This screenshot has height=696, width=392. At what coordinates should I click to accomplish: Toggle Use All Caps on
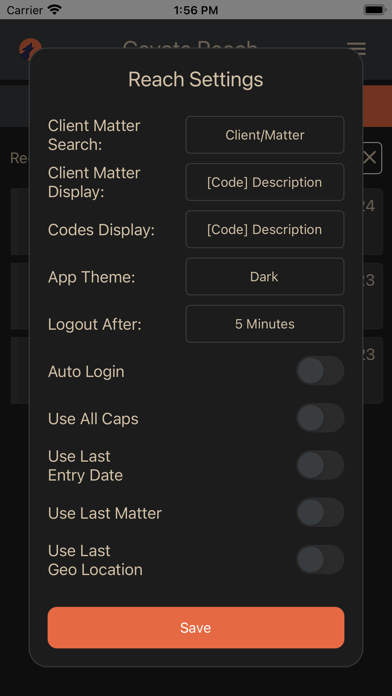(320, 418)
